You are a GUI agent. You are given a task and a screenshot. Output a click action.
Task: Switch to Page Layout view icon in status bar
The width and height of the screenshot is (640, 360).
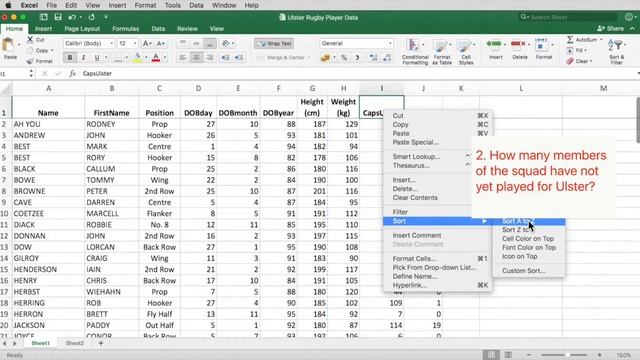tap(508, 355)
